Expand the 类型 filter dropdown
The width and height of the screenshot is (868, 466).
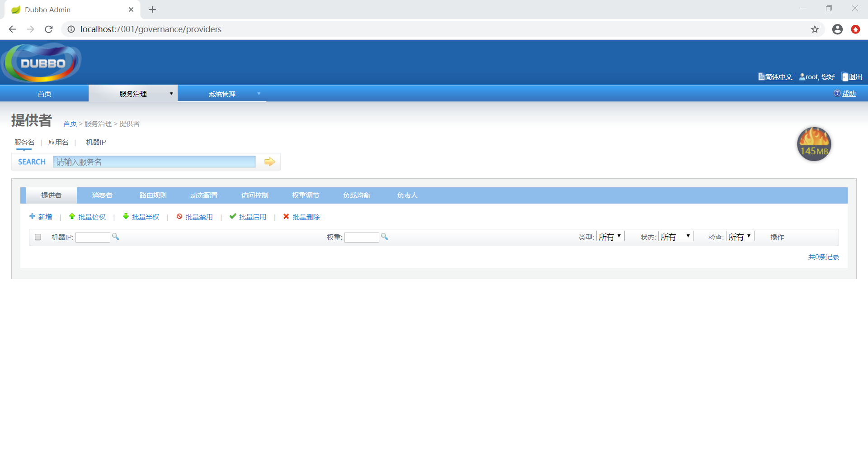tap(610, 237)
